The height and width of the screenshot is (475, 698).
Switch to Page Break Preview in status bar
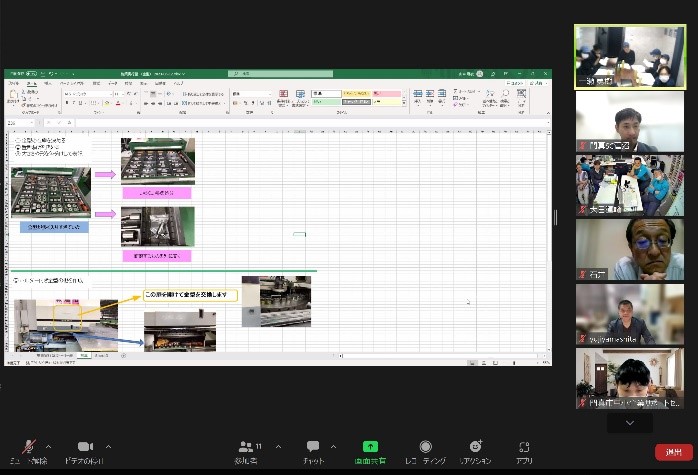click(x=495, y=363)
